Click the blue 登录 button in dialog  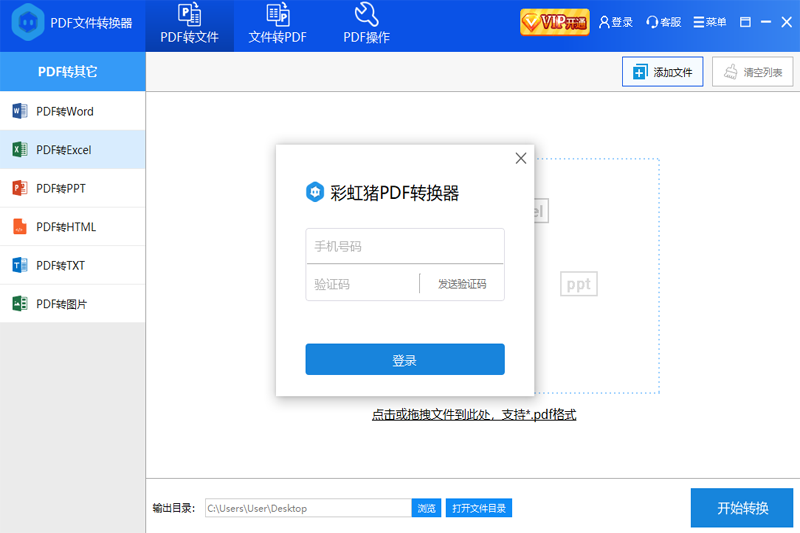click(405, 360)
